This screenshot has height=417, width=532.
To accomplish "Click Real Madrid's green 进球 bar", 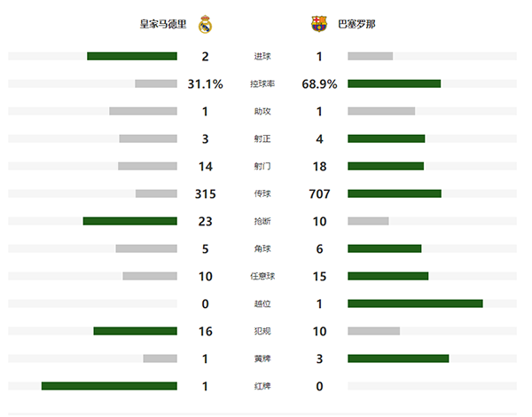I will tap(132, 57).
